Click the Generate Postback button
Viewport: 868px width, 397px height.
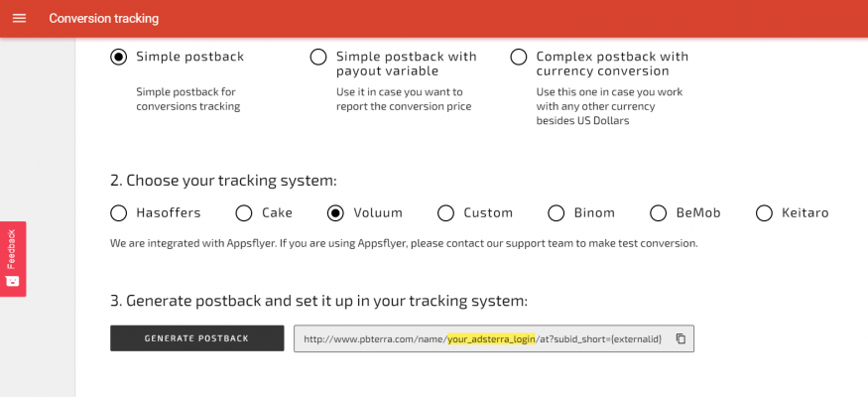pos(197,338)
